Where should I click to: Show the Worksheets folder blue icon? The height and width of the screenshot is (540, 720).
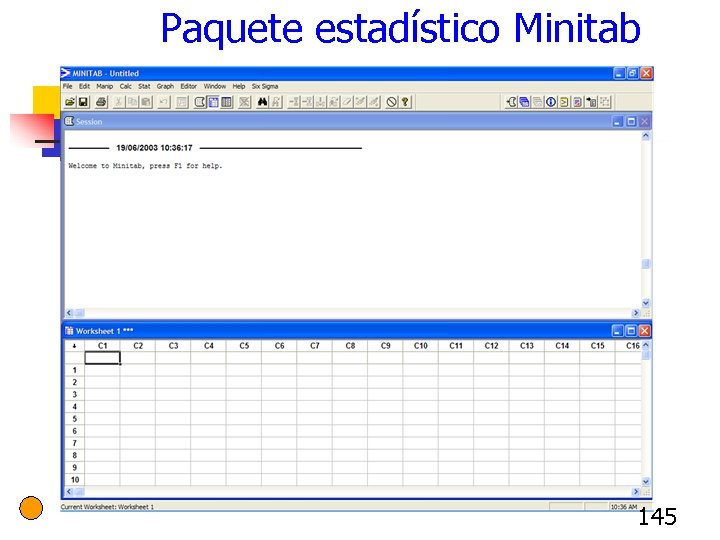[x=524, y=102]
